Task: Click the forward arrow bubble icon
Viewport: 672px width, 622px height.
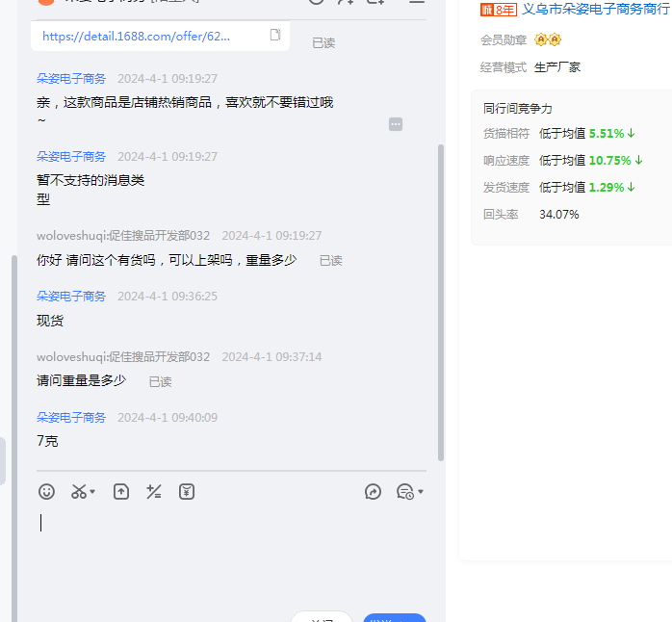Action: (374, 492)
